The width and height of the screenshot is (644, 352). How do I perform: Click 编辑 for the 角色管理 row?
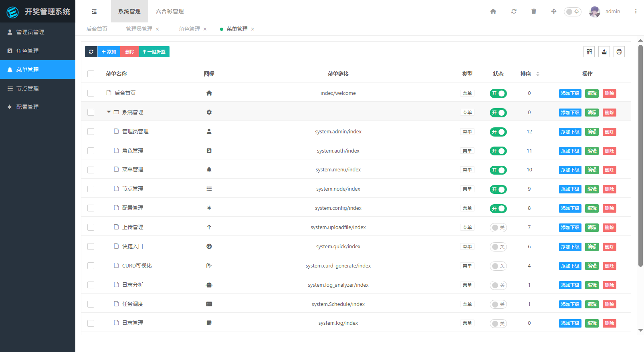coord(592,151)
